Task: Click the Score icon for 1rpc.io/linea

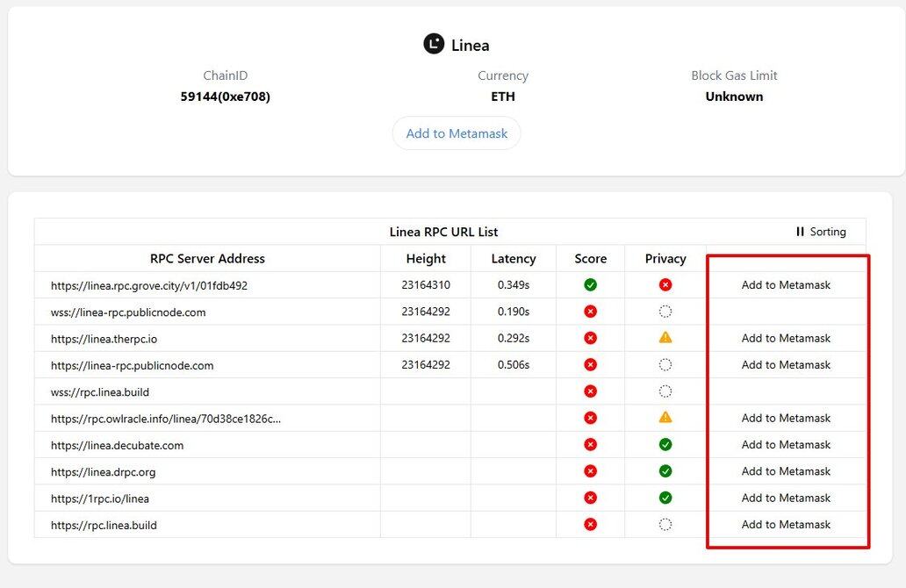Action: pos(590,498)
